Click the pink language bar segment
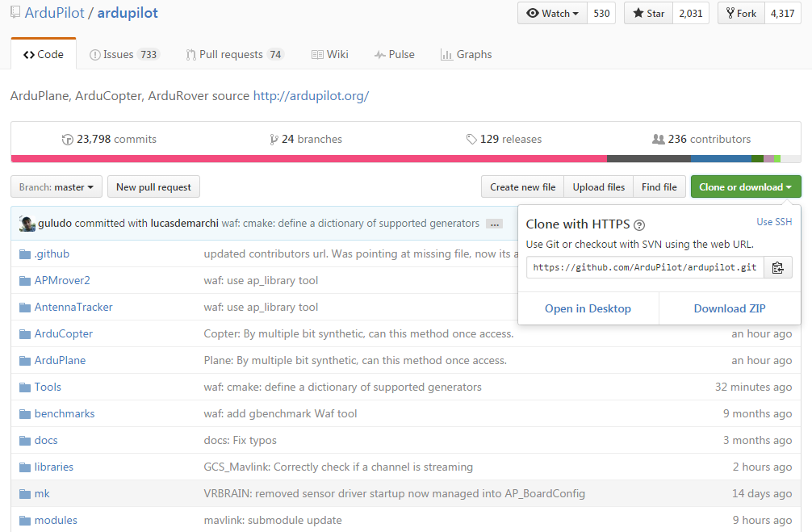The width and height of the screenshot is (812, 532). [308, 158]
